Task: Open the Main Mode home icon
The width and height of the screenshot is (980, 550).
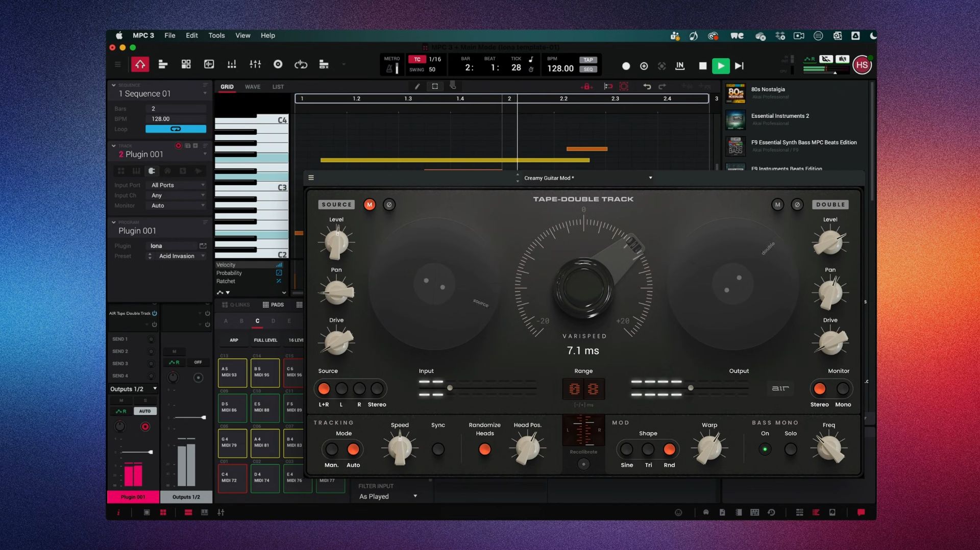Action: coord(140,64)
